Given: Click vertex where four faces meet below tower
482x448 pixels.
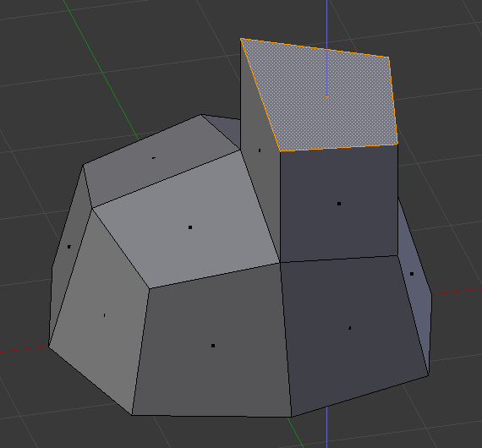Looking at the screenshot, I should [280, 262].
